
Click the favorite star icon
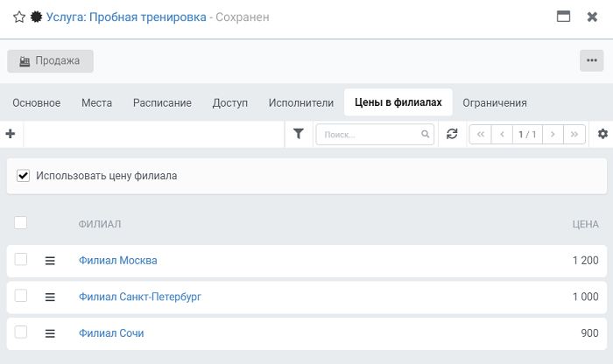19,17
